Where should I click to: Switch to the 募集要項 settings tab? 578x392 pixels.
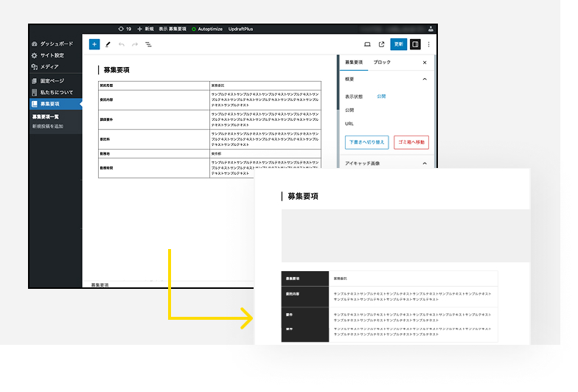click(354, 62)
